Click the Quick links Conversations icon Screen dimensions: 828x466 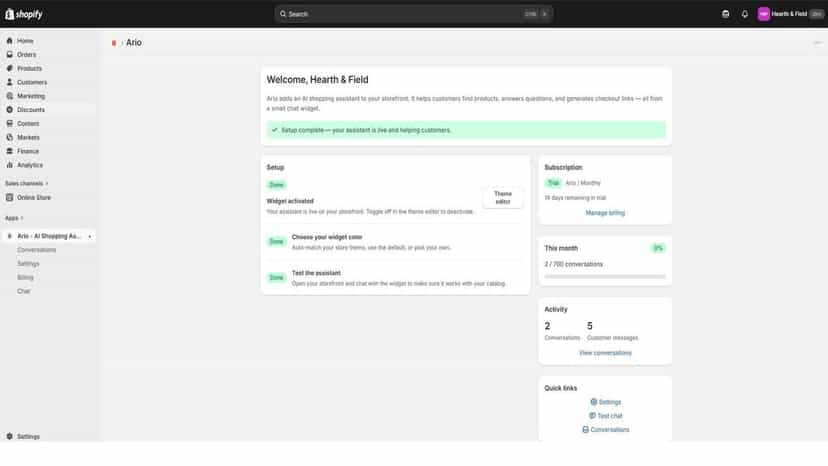coord(586,429)
